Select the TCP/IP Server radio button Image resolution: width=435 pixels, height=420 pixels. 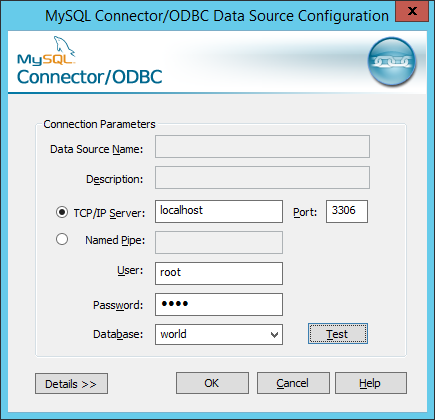(62, 212)
